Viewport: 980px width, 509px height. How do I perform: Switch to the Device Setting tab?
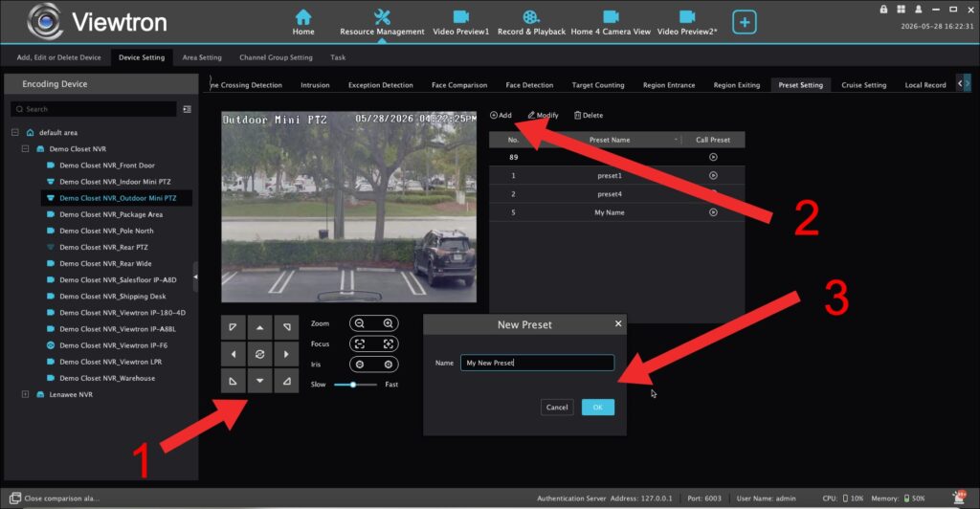142,57
